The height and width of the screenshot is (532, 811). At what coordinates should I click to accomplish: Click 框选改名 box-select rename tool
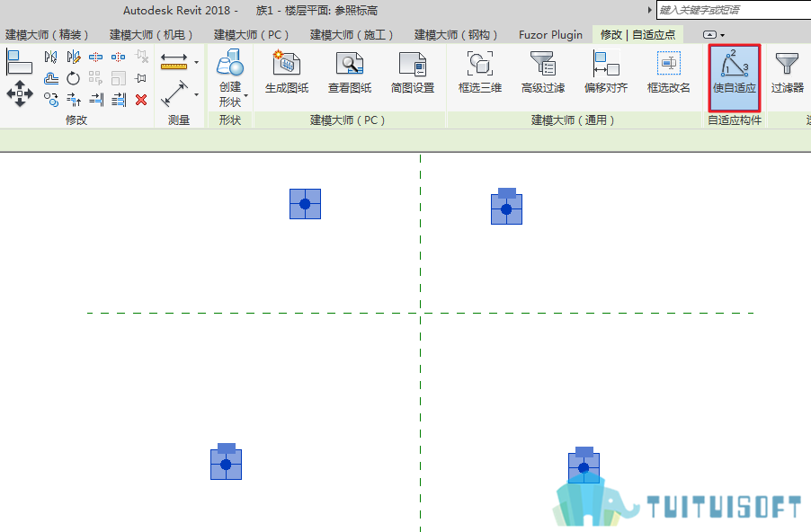tap(669, 73)
